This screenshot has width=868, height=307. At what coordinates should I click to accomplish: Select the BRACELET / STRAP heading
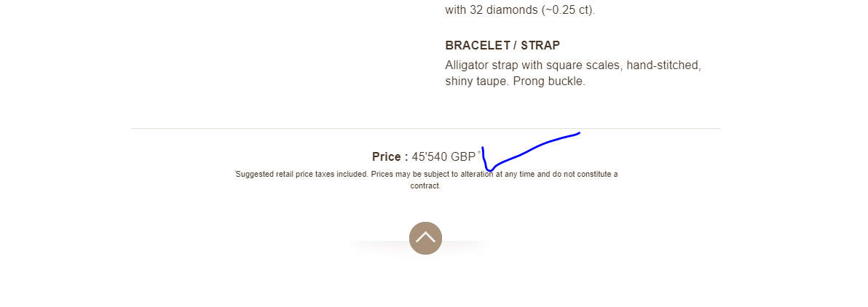pyautogui.click(x=502, y=45)
